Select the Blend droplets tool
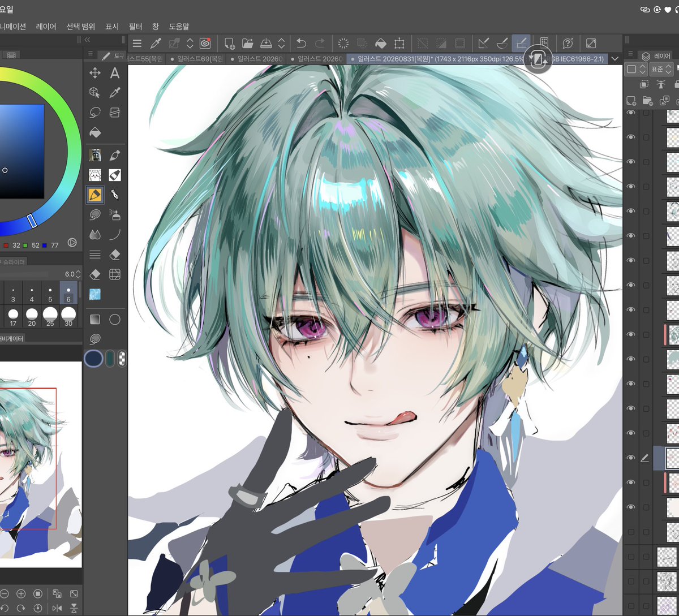 (x=95, y=234)
